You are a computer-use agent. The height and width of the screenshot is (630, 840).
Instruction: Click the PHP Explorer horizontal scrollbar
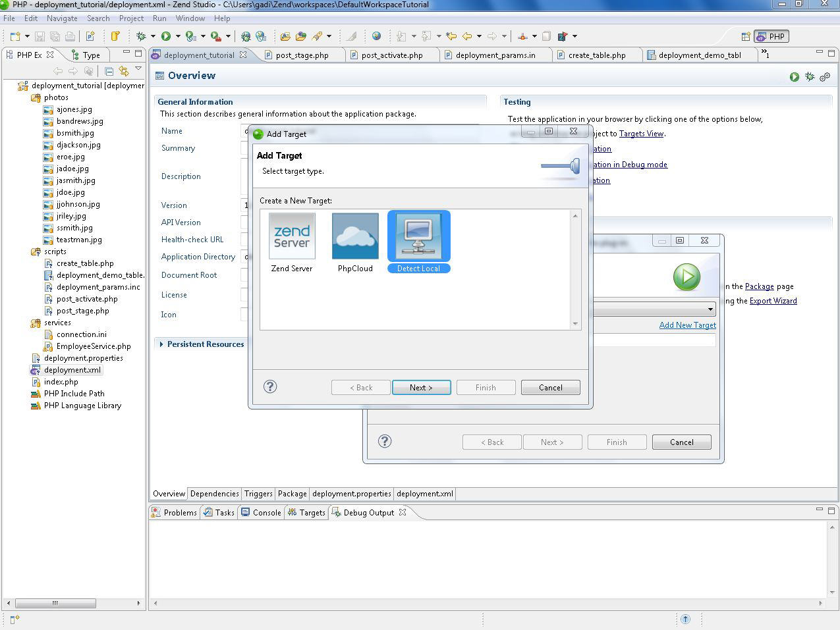[55, 603]
